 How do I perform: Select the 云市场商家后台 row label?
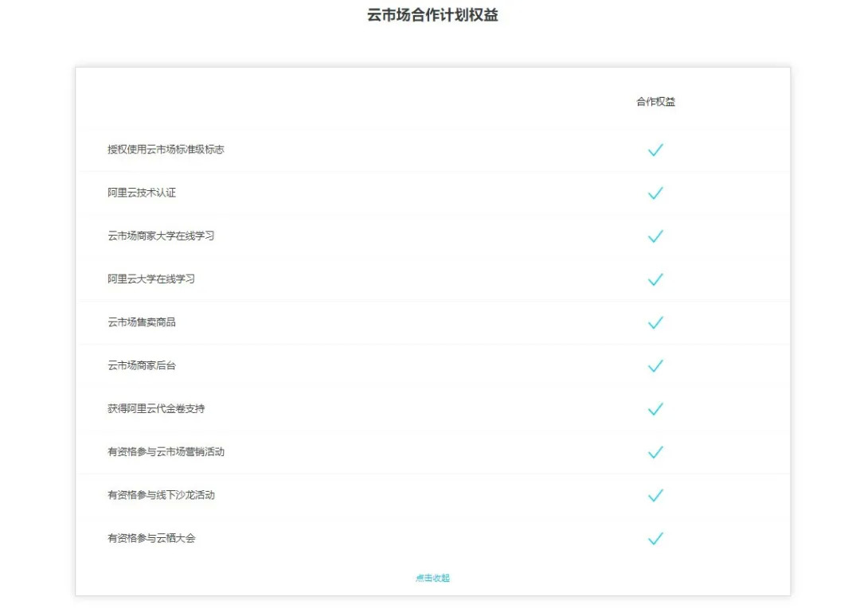click(142, 365)
